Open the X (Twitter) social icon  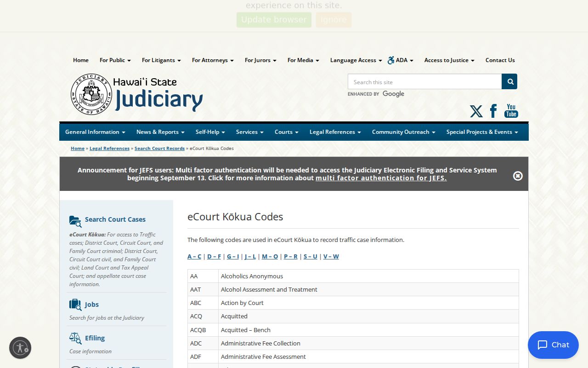(476, 111)
